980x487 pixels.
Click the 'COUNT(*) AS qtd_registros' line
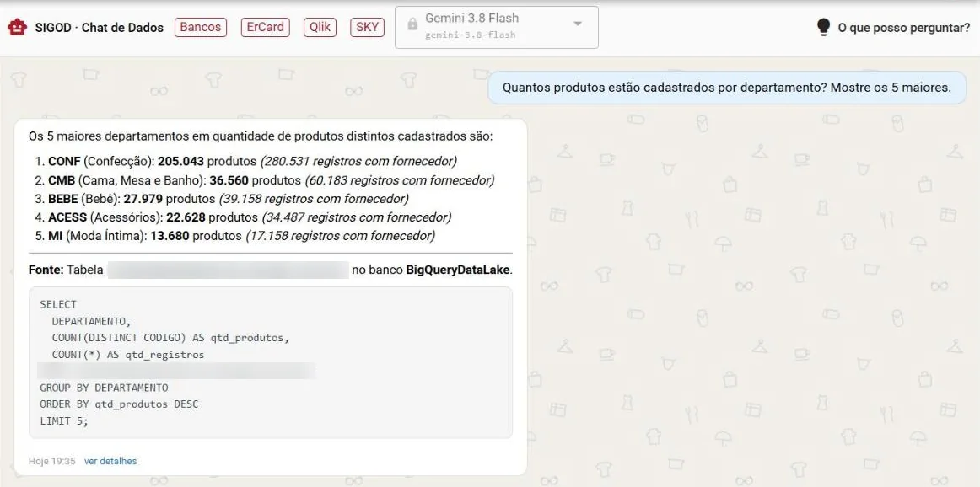[128, 356]
